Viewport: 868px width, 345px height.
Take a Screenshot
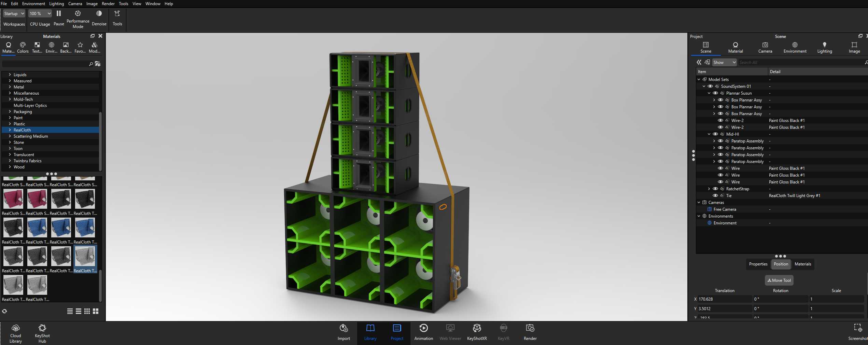point(858,333)
